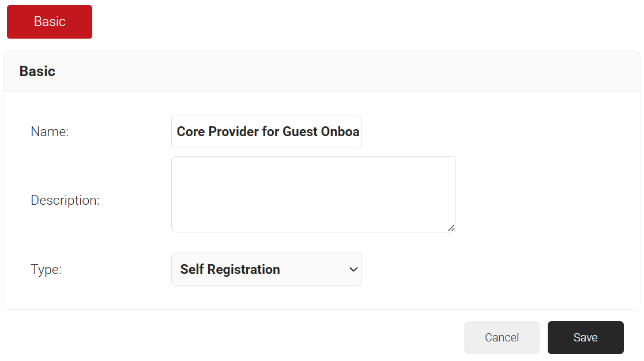This screenshot has width=644, height=361.
Task: Save the provider settings
Action: (x=585, y=337)
